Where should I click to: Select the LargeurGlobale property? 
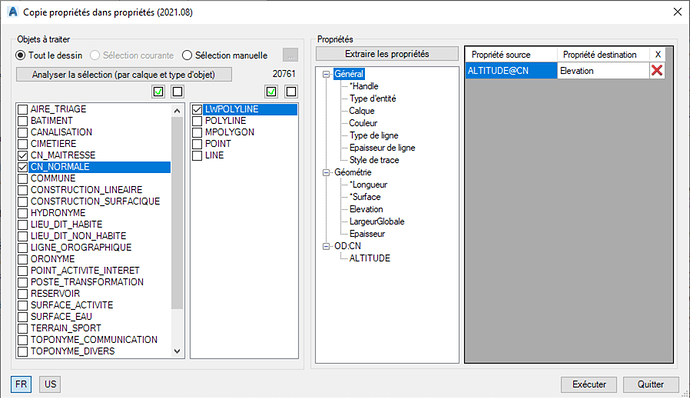pyautogui.click(x=377, y=222)
